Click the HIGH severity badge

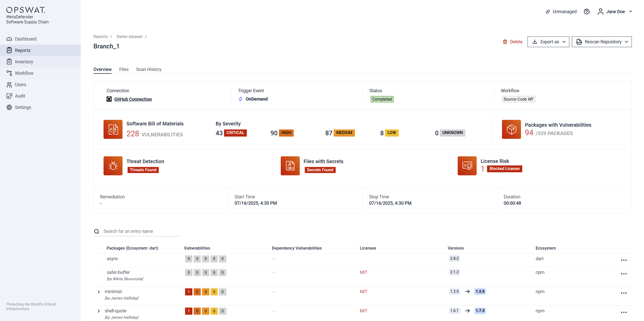point(286,133)
